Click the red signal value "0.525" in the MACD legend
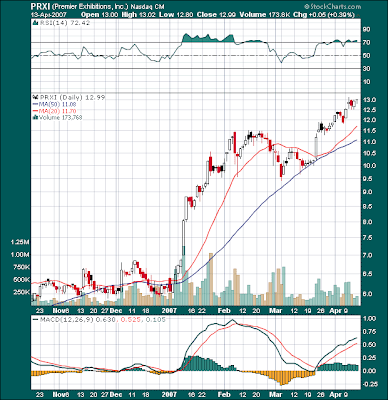The width and height of the screenshot is (388, 400). tap(131, 320)
